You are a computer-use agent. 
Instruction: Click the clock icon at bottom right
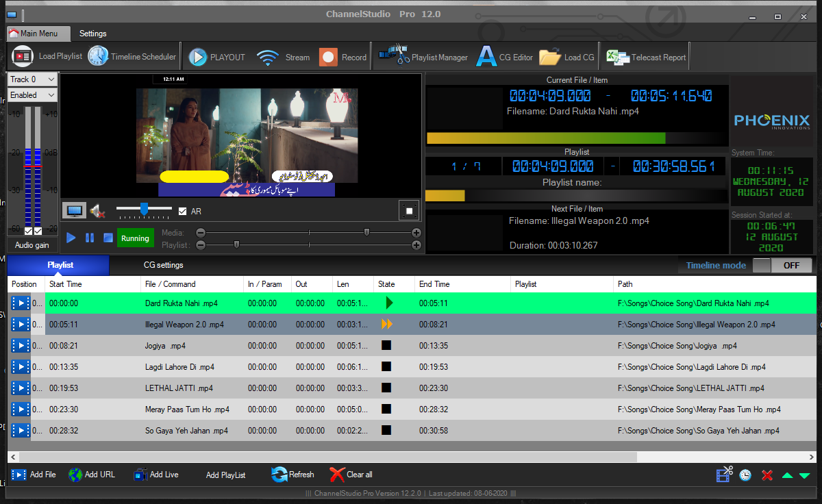tap(745, 475)
